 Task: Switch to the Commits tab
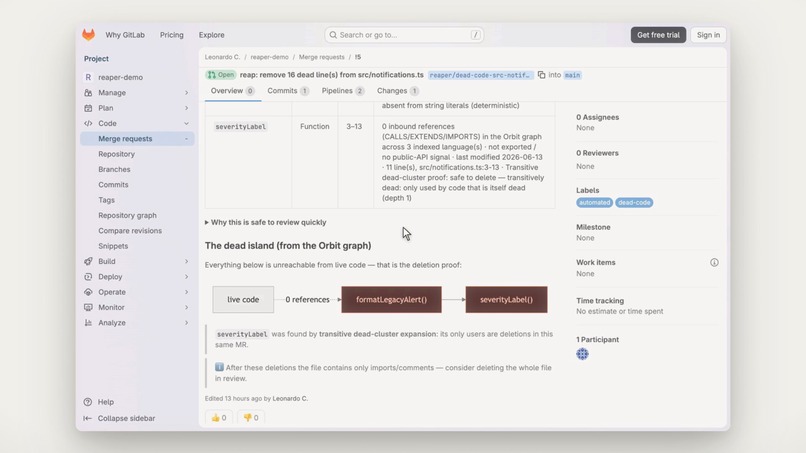[287, 91]
